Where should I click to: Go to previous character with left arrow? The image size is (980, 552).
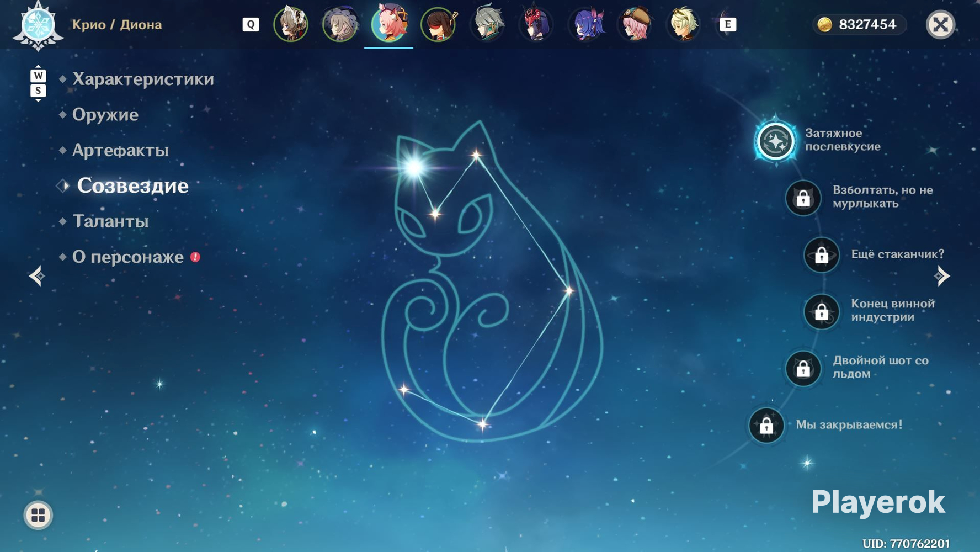click(37, 276)
